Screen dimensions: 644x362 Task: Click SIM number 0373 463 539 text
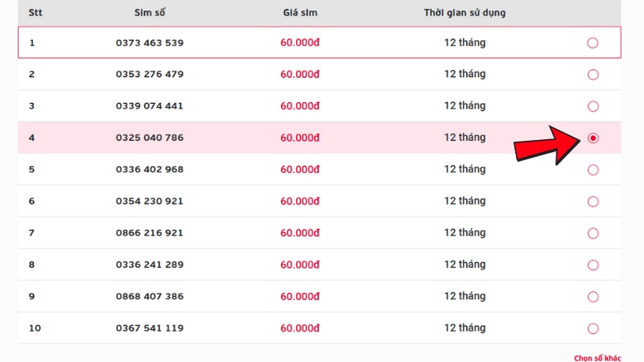tap(150, 43)
